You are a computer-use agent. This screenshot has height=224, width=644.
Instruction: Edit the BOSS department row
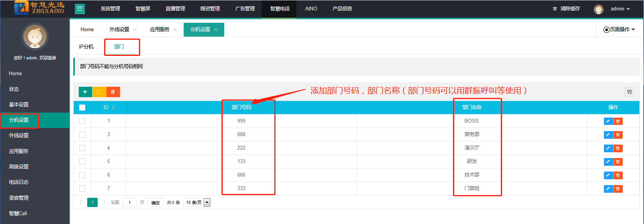pyautogui.click(x=608, y=121)
